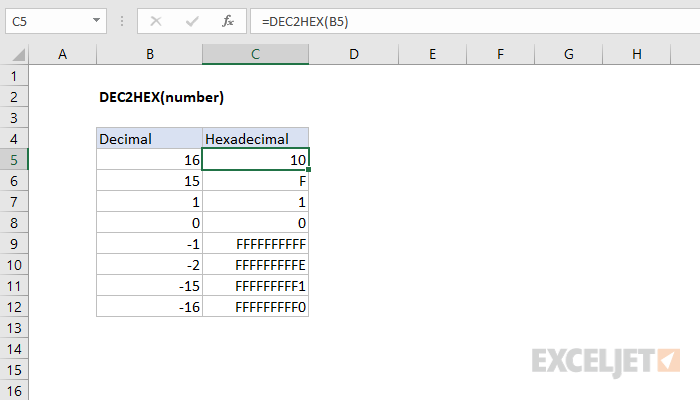Select row 4 header

click(14, 139)
